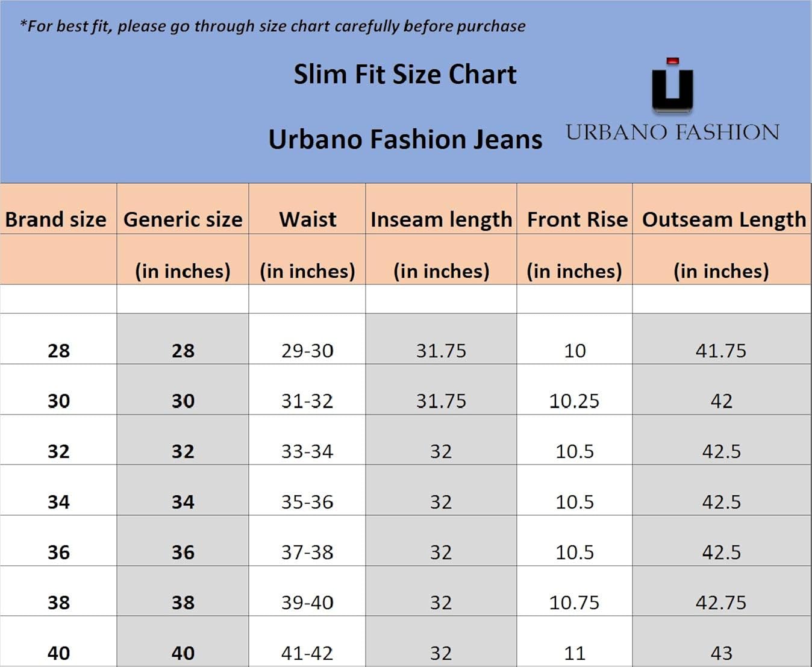Click the 41-42 waist cell
The width and height of the screenshot is (812, 667).
pyautogui.click(x=307, y=653)
